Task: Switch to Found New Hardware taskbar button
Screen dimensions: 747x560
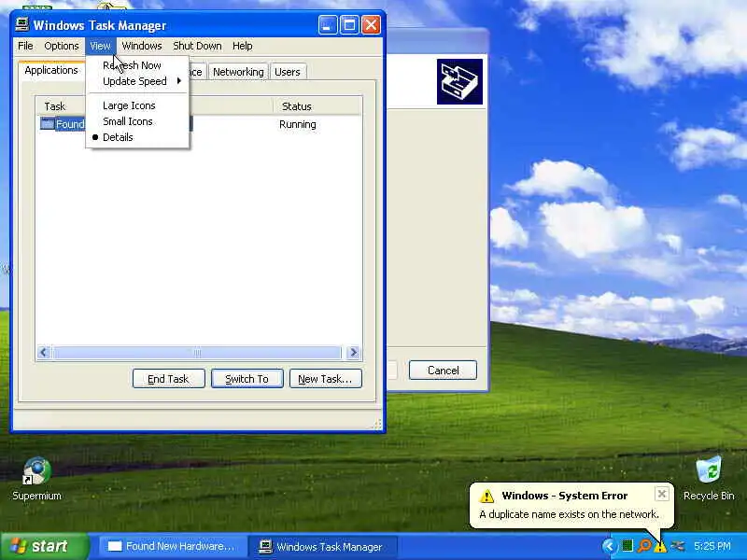Action: [x=173, y=546]
